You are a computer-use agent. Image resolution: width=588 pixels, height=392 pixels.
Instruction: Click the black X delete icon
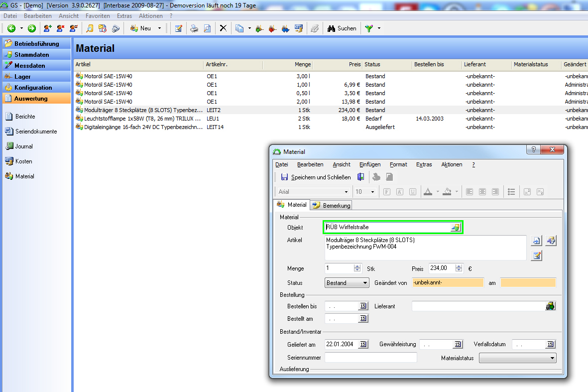point(223,28)
